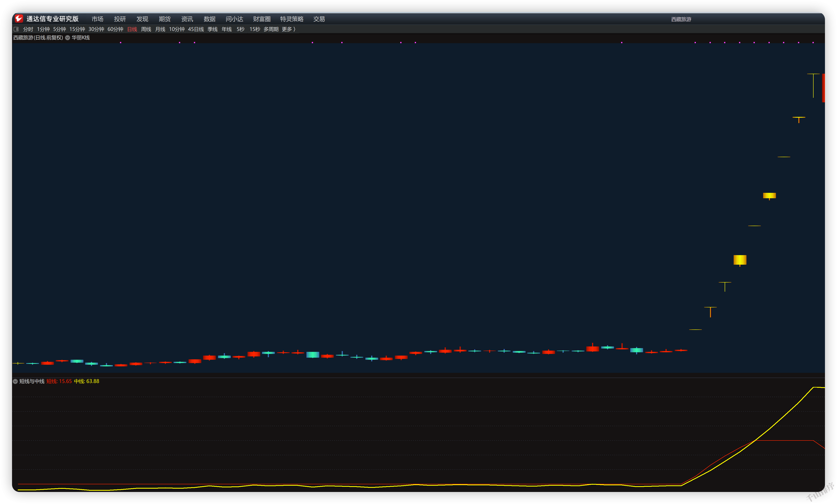Viewport: 837px width, 504px height.
Task: Switch to the 5分钟 period
Action: [59, 29]
